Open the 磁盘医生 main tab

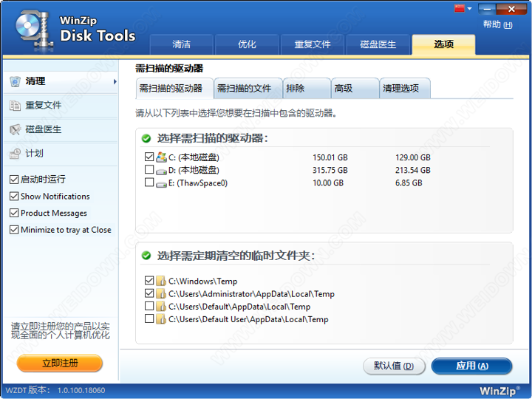(378, 44)
